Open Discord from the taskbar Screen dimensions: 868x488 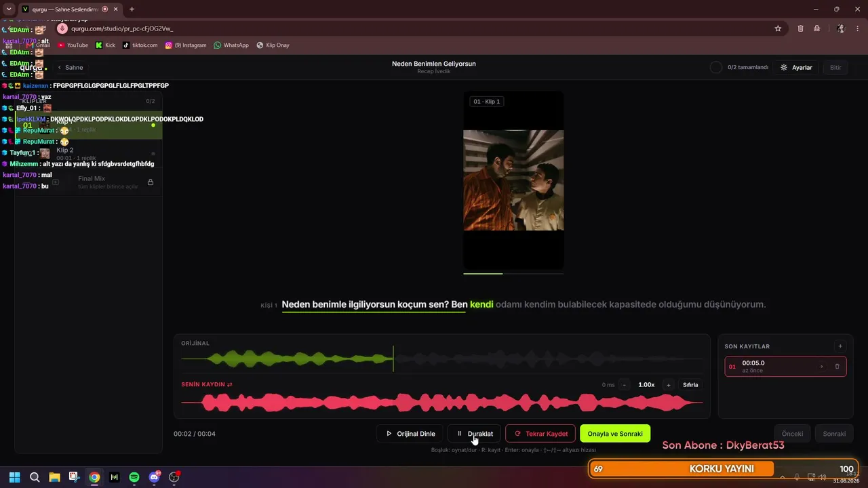(154, 477)
